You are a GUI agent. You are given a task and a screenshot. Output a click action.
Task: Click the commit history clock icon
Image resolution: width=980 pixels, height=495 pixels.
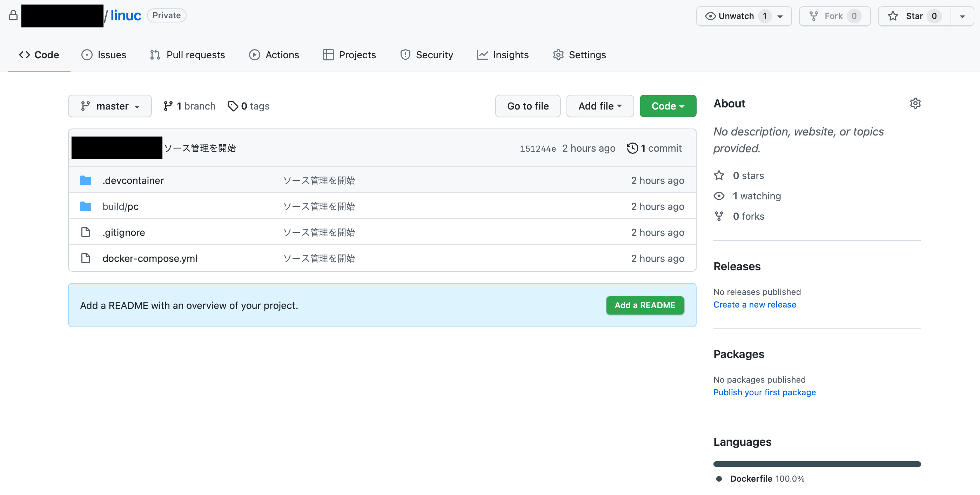coord(632,148)
